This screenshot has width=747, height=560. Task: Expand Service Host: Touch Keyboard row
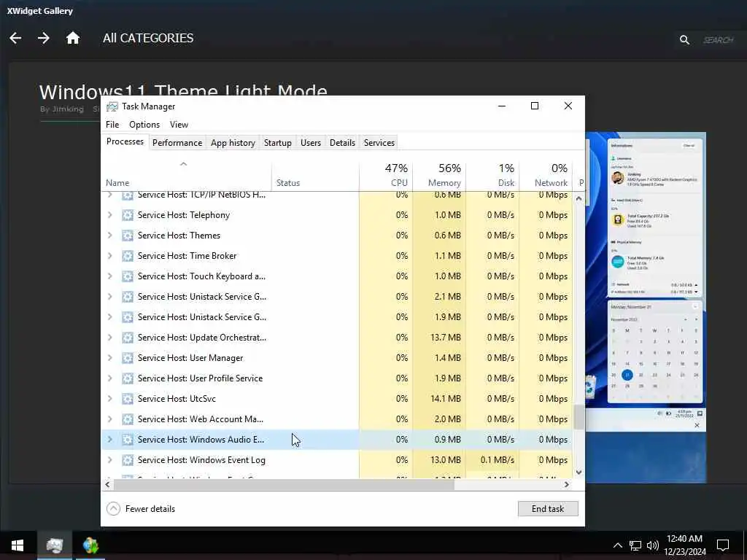point(110,276)
